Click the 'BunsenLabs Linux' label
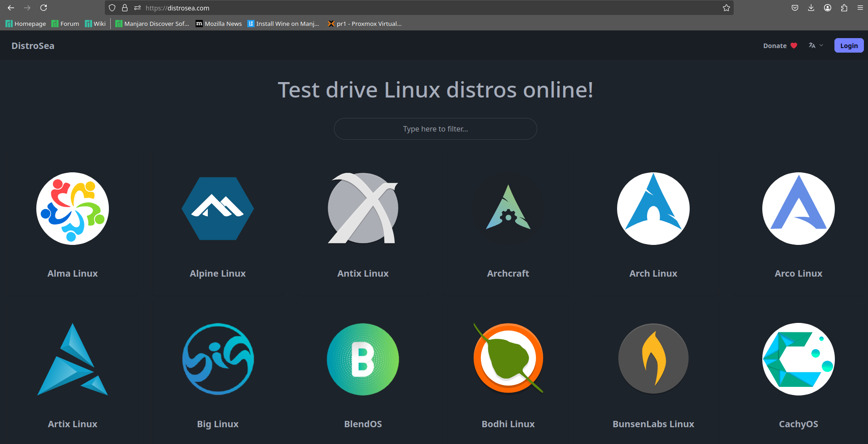Viewport: 868px width, 444px height. 653,424
